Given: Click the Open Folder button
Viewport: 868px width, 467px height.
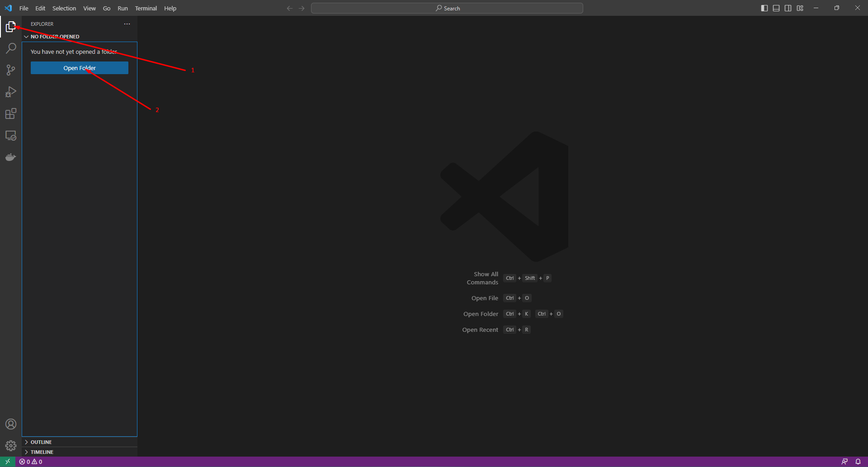Looking at the screenshot, I should pos(80,68).
